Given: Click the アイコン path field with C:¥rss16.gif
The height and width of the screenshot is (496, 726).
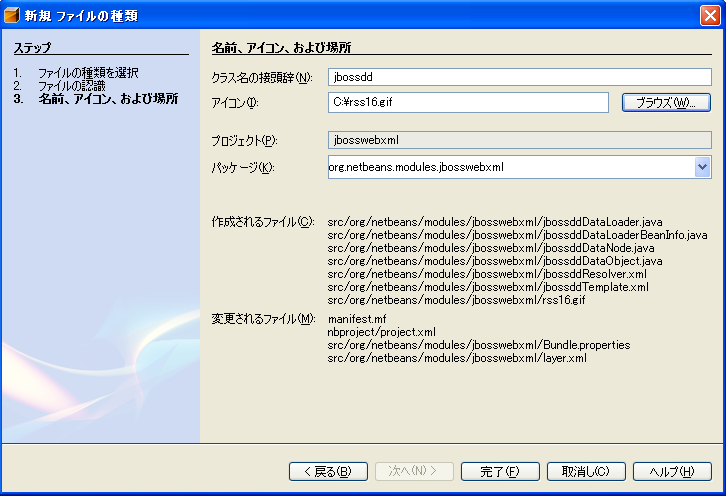Looking at the screenshot, I should 468,102.
